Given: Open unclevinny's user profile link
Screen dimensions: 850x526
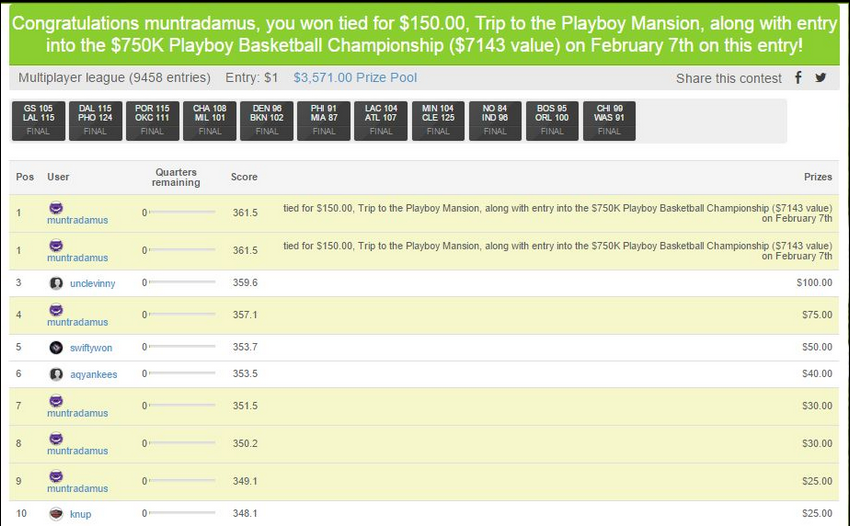Looking at the screenshot, I should point(92,284).
